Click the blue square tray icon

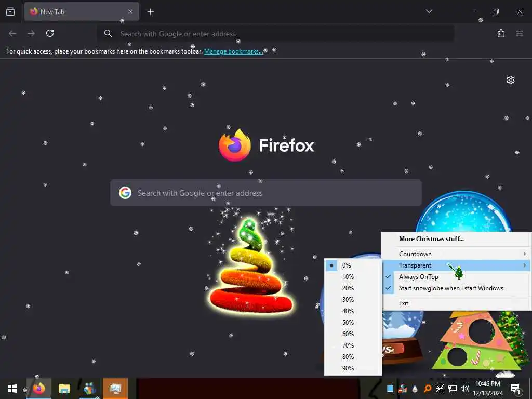coord(390,389)
